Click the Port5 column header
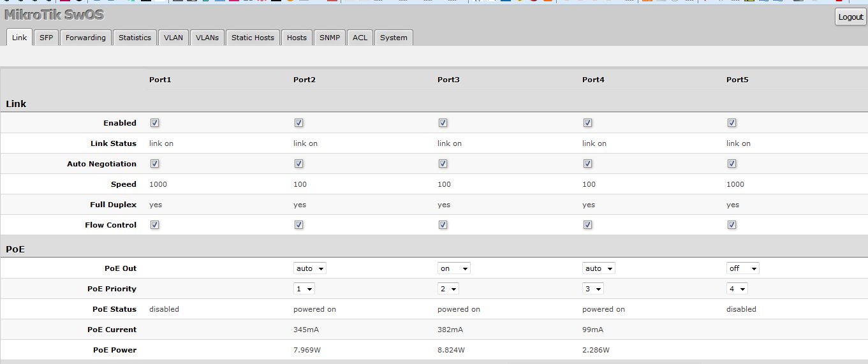The image size is (868, 364). (x=737, y=80)
